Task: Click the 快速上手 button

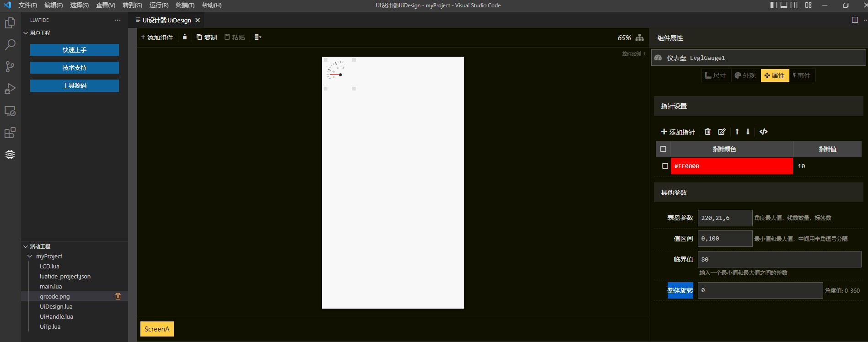Action: click(75, 50)
